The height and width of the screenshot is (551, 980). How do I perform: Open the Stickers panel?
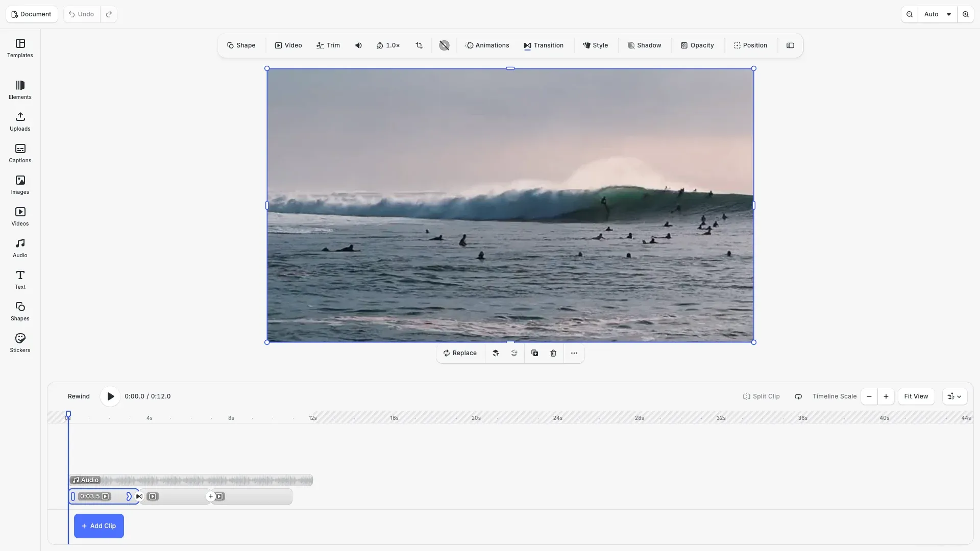click(20, 343)
